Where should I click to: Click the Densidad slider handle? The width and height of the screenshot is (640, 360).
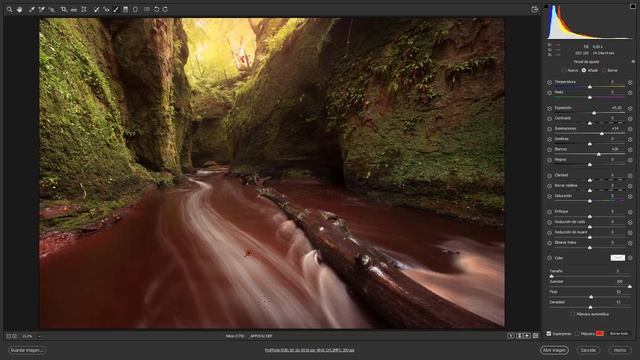[591, 307]
